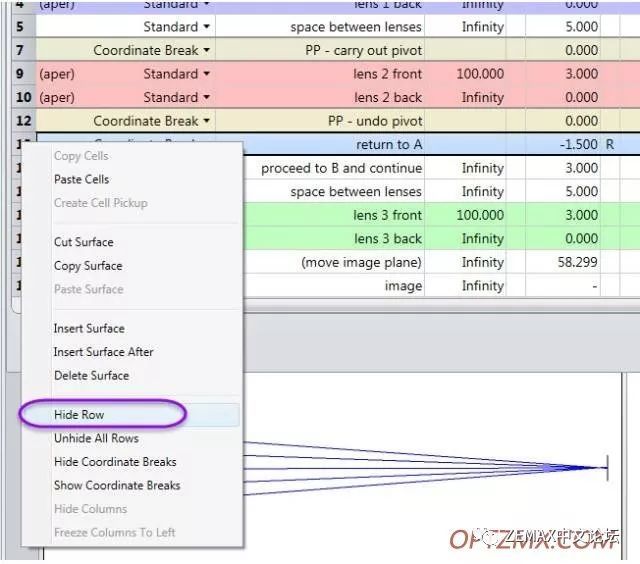Open the Standard surface type dropdown in row 5
The image size is (640, 564).
pyautogui.click(x=206, y=27)
